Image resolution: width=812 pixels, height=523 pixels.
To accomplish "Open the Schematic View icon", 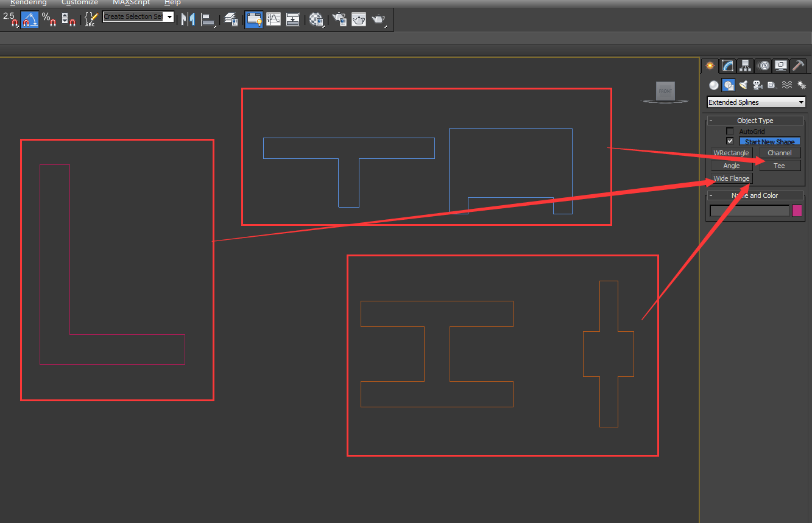I will pos(293,19).
